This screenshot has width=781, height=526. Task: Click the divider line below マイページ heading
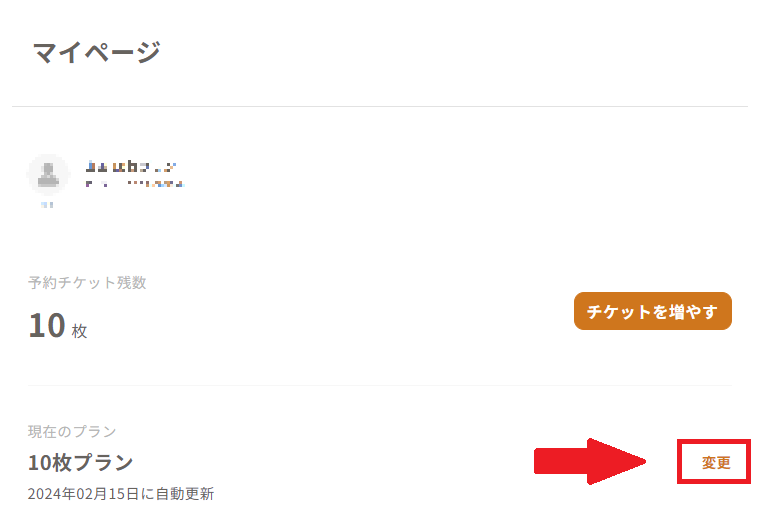380,106
